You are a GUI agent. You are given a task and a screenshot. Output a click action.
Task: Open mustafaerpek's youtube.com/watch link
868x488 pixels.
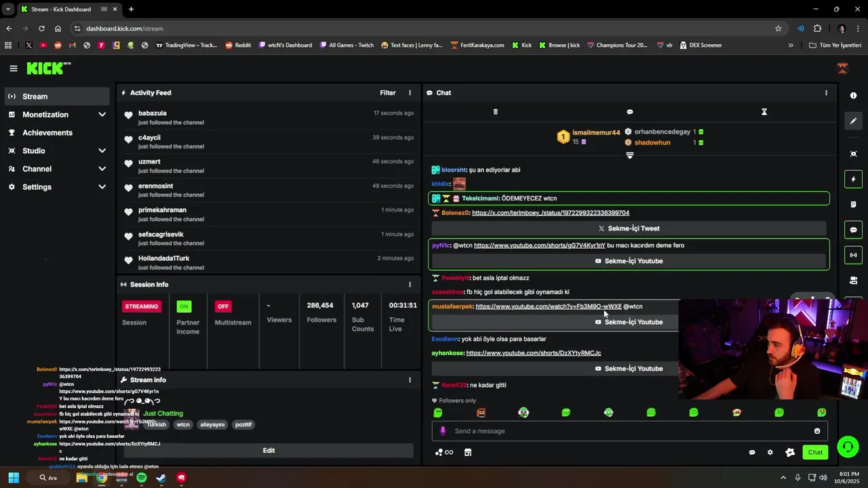coord(549,306)
